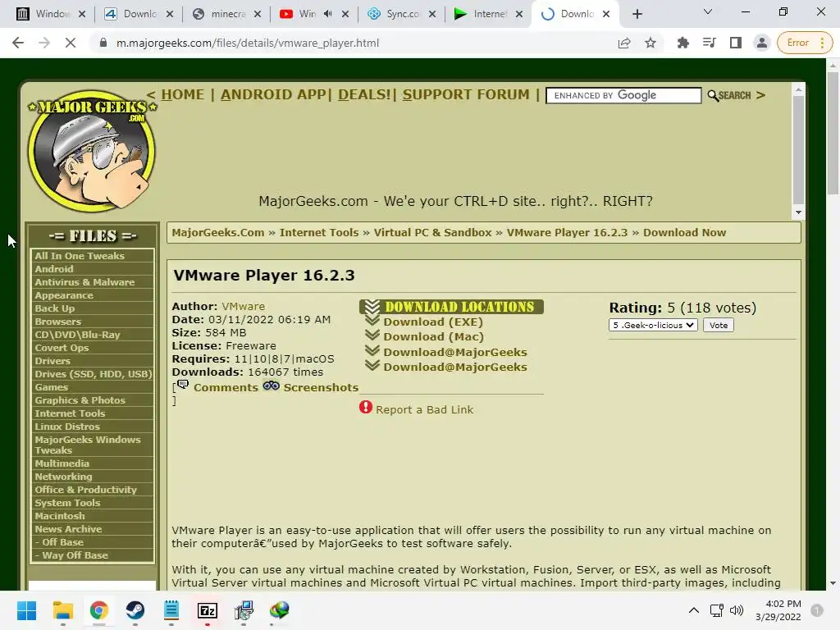Open Screenshots via binoculars icon
Image resolution: width=840 pixels, height=630 pixels.
[271, 386]
